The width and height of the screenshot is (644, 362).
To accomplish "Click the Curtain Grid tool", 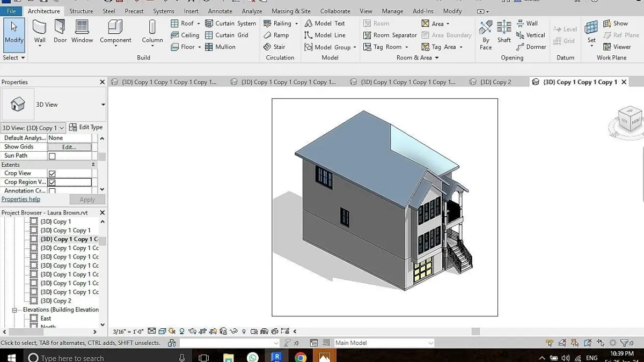I will pyautogui.click(x=226, y=35).
